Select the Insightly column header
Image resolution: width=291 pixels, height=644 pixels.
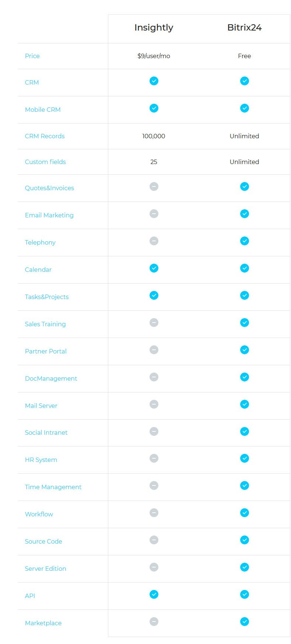coord(154,28)
